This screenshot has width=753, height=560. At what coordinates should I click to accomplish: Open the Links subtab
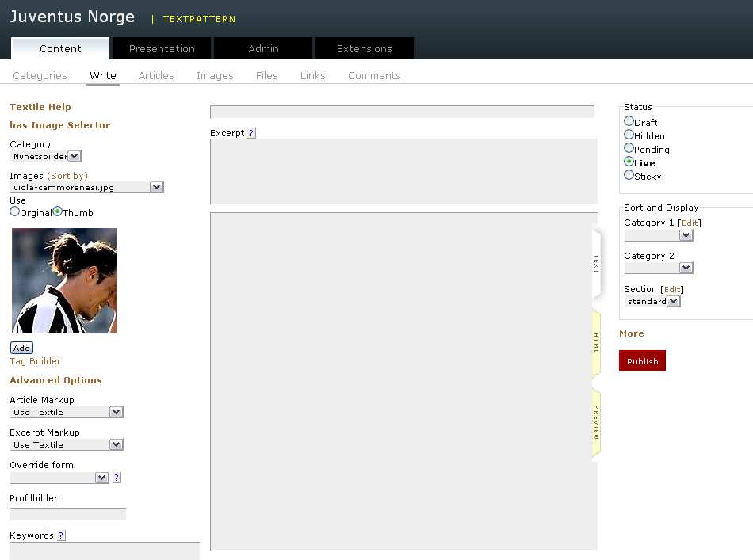312,76
